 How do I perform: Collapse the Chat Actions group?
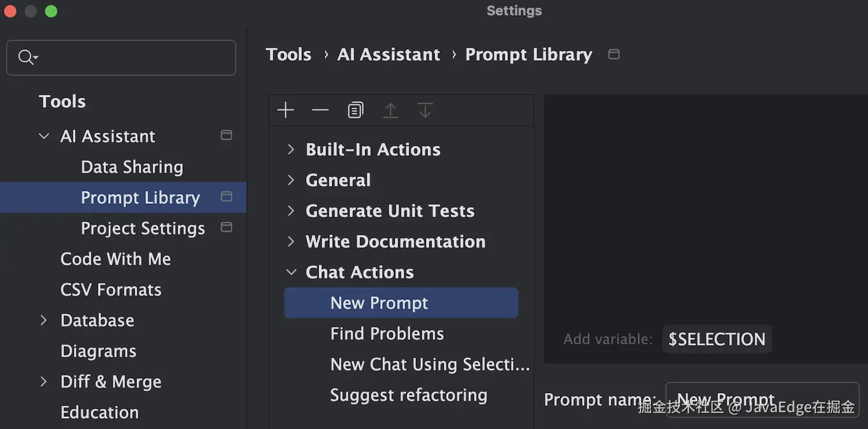[x=291, y=272]
